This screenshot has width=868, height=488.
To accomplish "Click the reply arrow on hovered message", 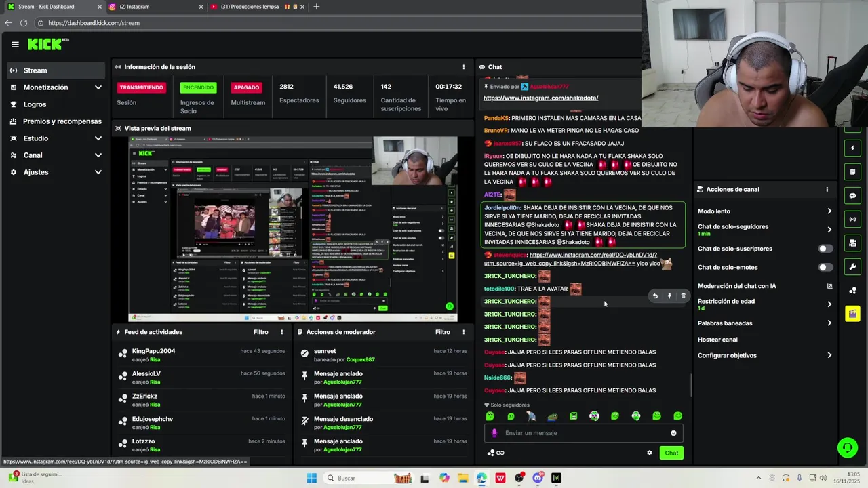I will click(x=655, y=296).
